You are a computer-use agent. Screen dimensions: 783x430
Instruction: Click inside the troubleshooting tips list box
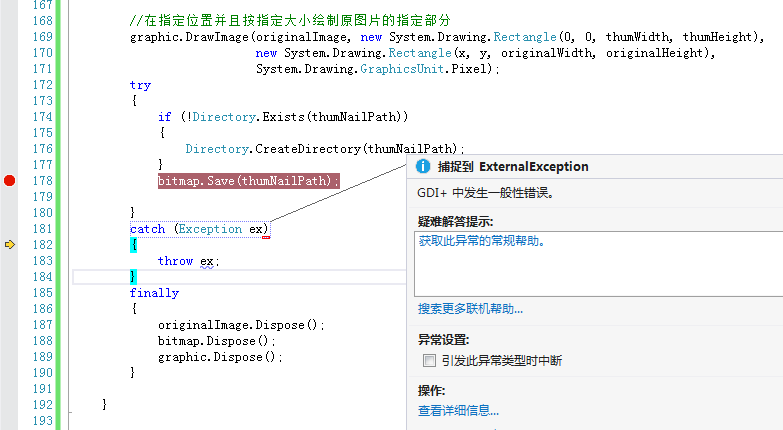click(x=598, y=264)
